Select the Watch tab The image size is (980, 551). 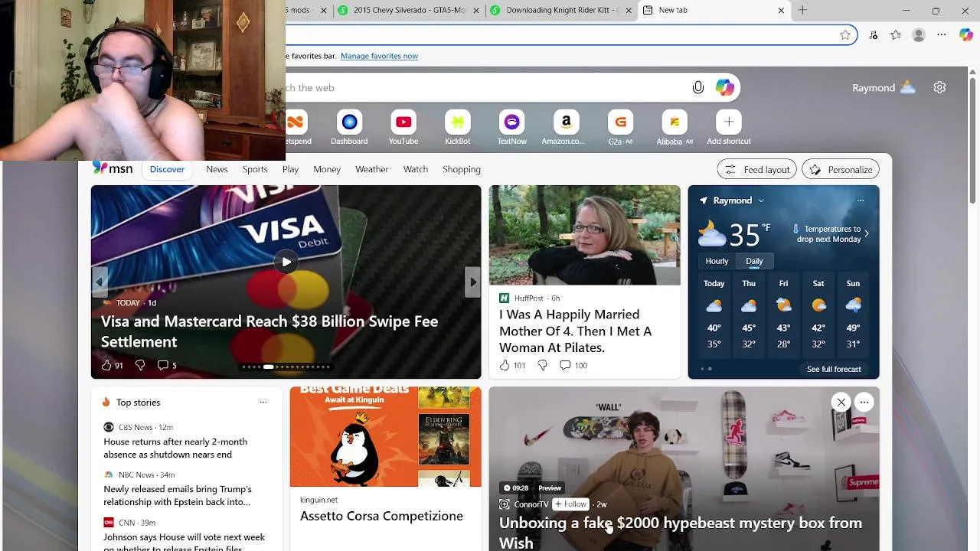416,169
